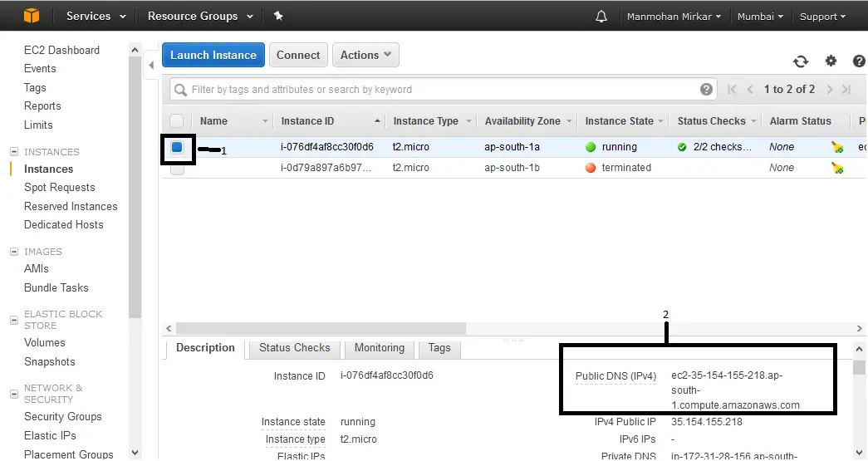Click the pin shortcut star icon
The height and width of the screenshot is (461, 868).
click(278, 16)
